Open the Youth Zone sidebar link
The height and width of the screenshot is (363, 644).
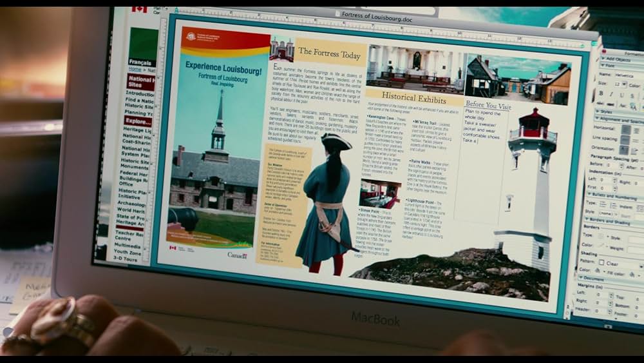tap(129, 253)
